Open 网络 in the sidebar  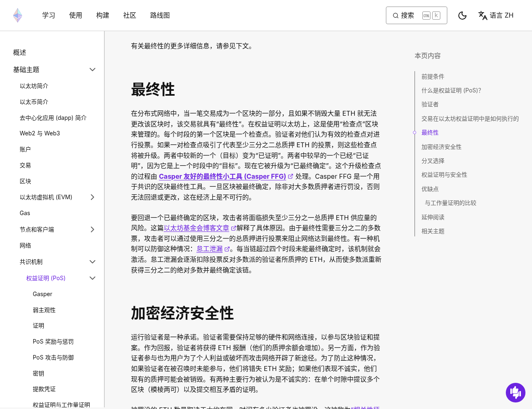coord(25,245)
